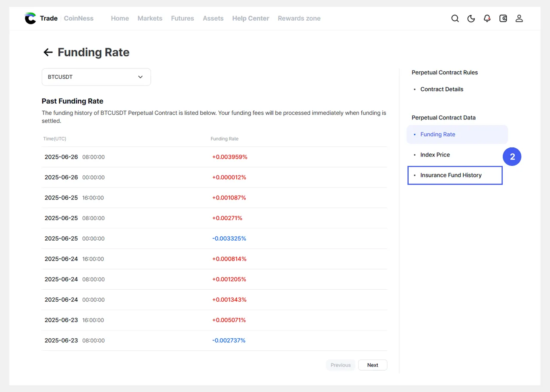Image resolution: width=550 pixels, height=392 pixels.
Task: Open the Help Center page
Action: tap(251, 18)
